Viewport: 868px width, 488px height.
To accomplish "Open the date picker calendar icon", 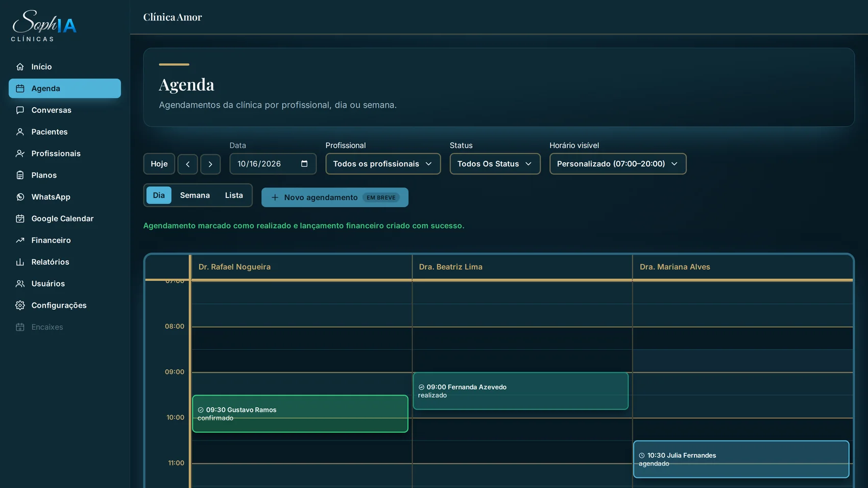I will (304, 164).
